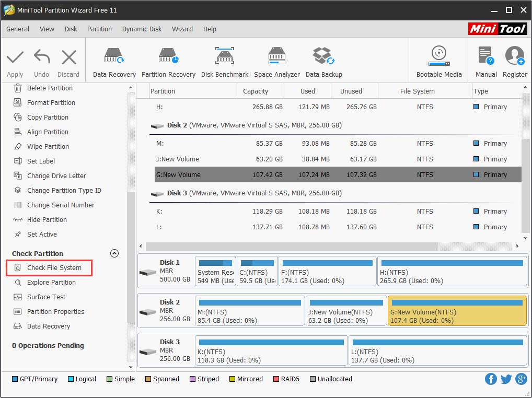Open the Manual help icon
The width and height of the screenshot is (532, 398).
point(486,55)
